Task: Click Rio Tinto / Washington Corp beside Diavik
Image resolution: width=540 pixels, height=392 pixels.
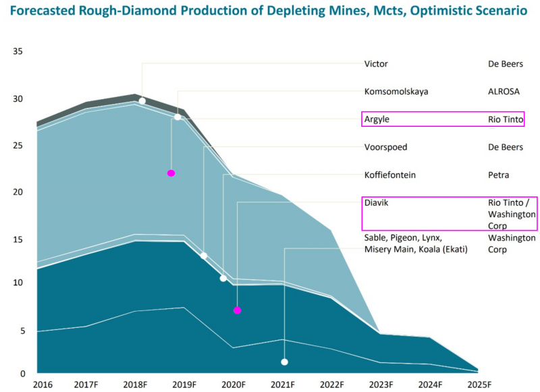Action: (512, 215)
